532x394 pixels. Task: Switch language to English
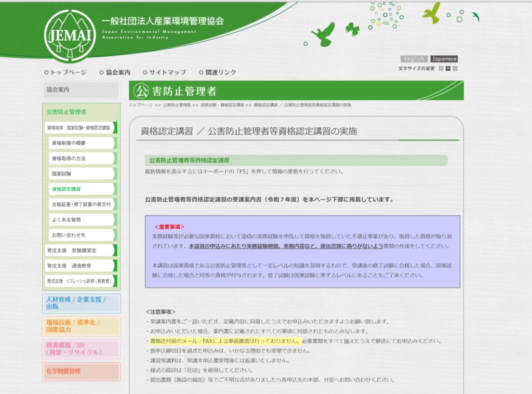click(x=414, y=59)
